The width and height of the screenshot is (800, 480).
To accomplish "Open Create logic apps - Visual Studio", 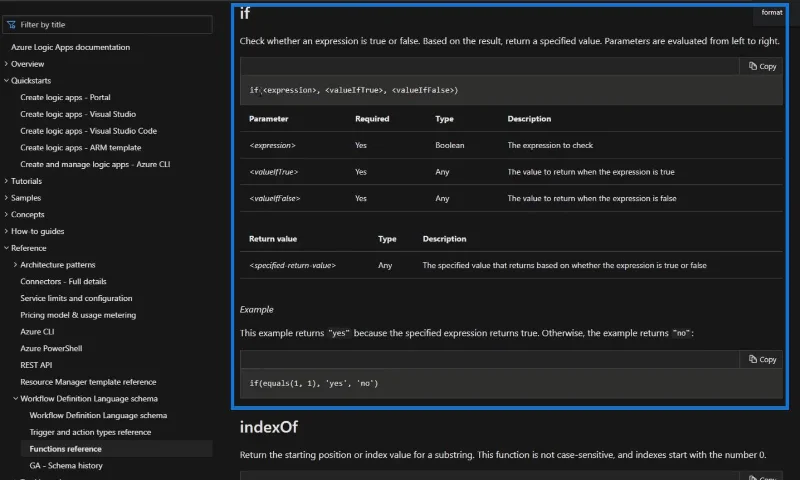I will [x=78, y=114].
